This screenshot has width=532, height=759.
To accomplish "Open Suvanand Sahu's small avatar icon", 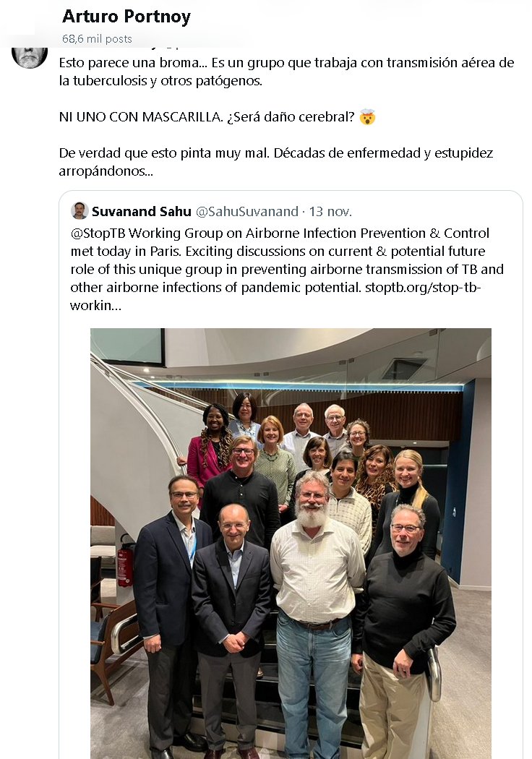I will (x=80, y=211).
